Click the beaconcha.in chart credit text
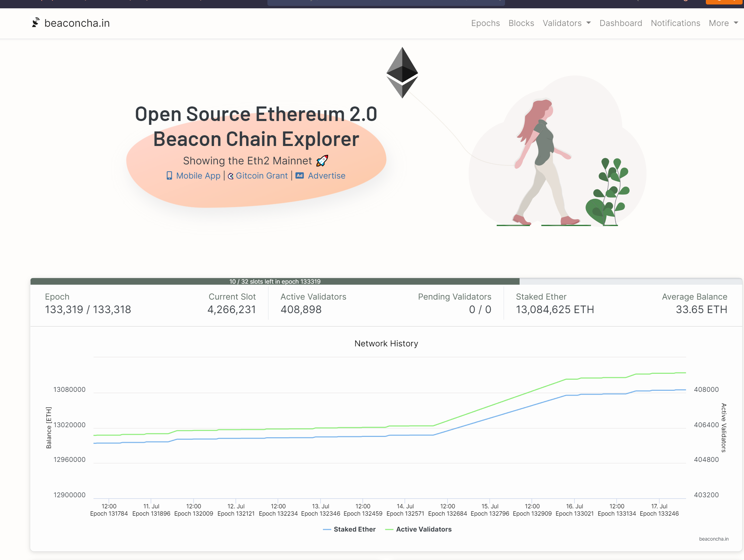The height and width of the screenshot is (560, 744). tap(713, 539)
